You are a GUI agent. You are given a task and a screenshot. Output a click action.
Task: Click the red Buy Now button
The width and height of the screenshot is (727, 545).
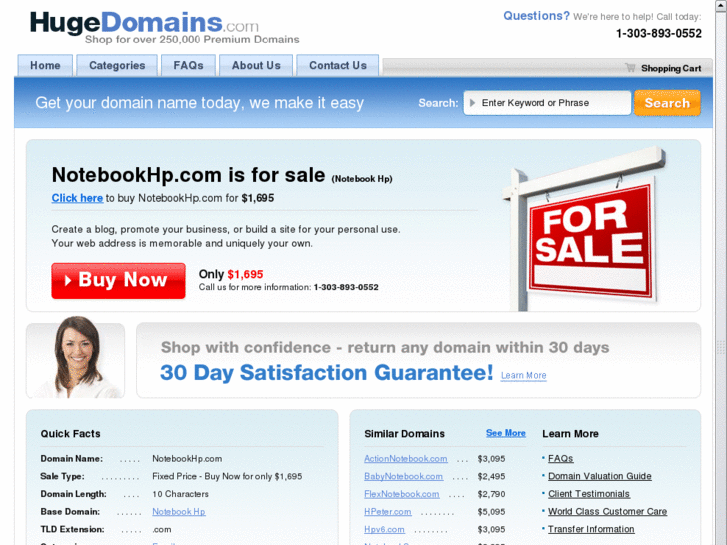click(118, 281)
